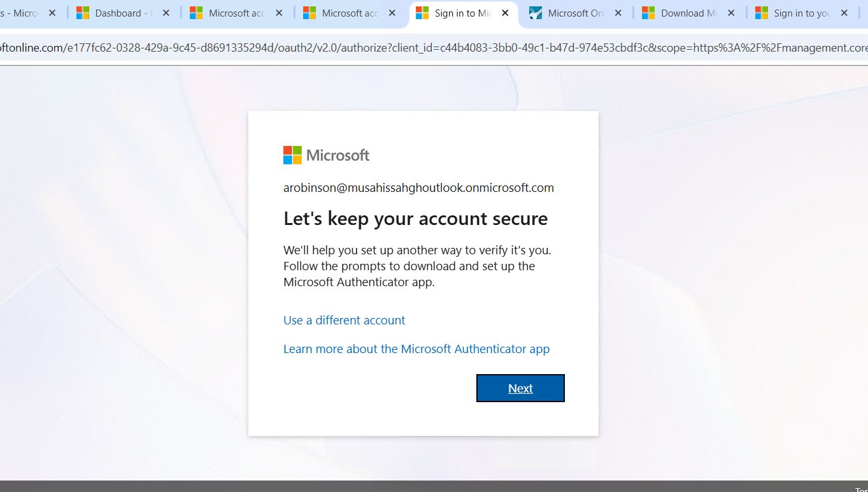This screenshot has height=492, width=868.
Task: Close the Download Mi tab
Action: (x=732, y=13)
